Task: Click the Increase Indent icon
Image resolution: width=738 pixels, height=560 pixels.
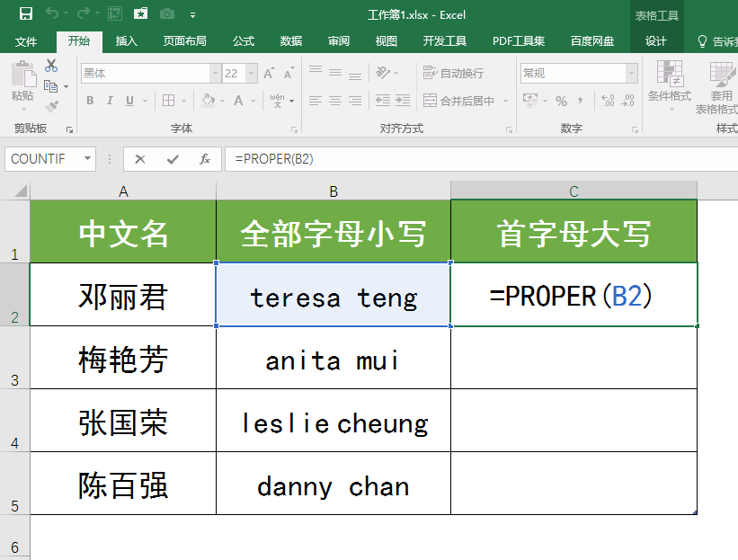Action: click(x=403, y=101)
